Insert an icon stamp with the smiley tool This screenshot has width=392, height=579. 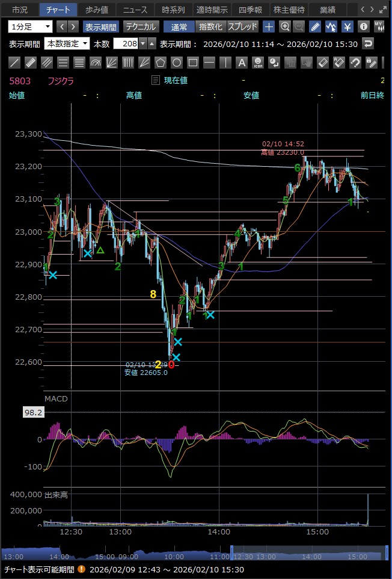[257, 63]
